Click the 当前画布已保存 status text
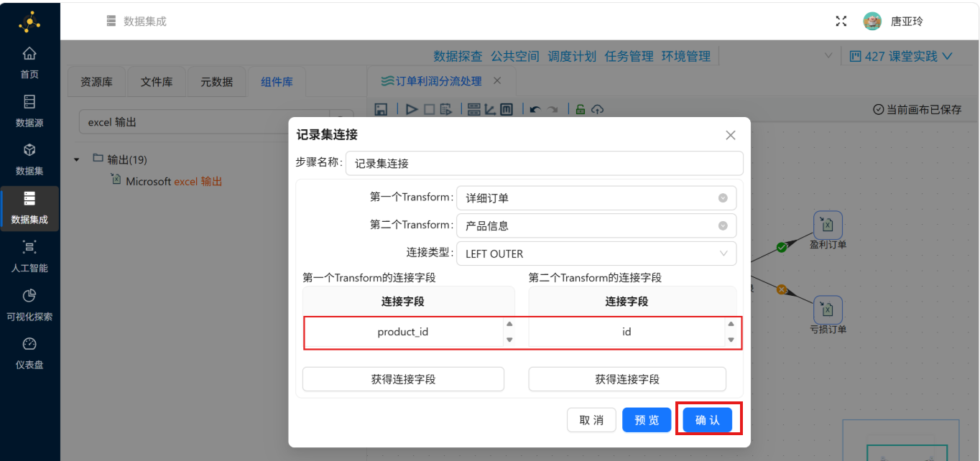This screenshot has width=980, height=461. pos(917,109)
